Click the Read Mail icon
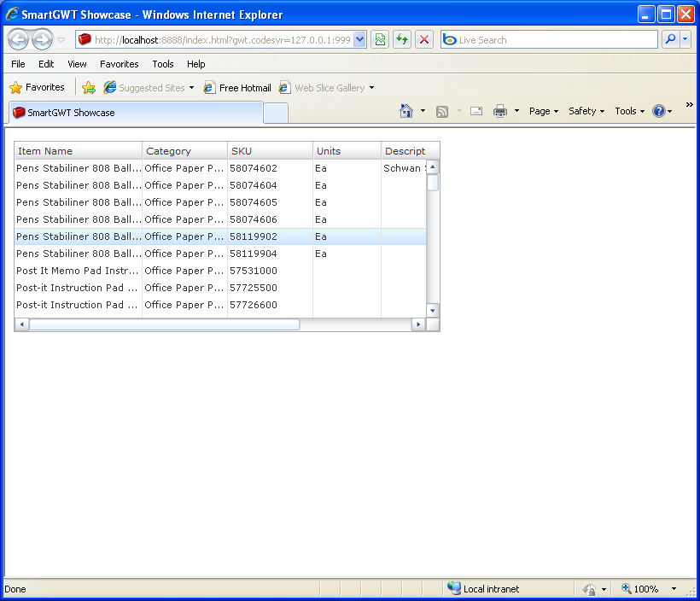The height and width of the screenshot is (601, 700). [476, 111]
